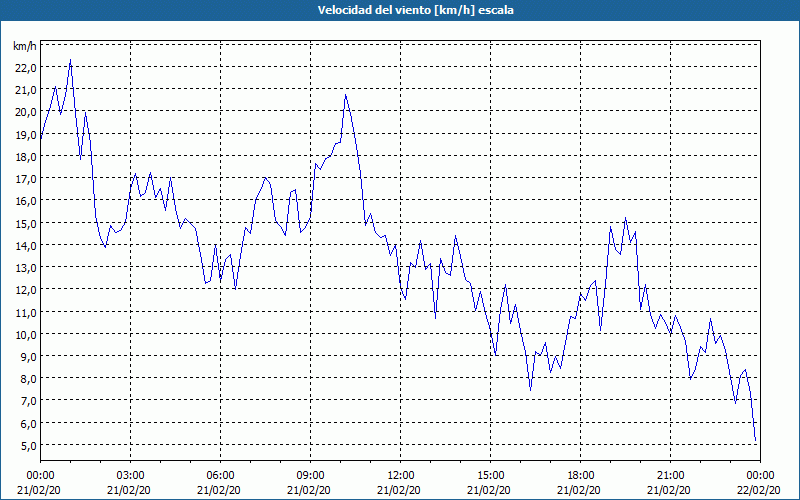Select the 13,0 y-axis label
The image size is (800, 500).
coord(27,268)
